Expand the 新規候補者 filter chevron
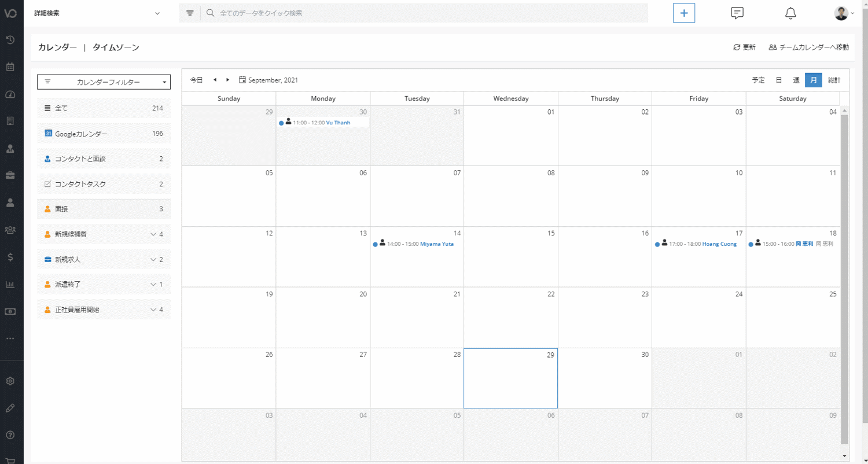Screen dimensions: 868x464 pyautogui.click(x=153, y=234)
